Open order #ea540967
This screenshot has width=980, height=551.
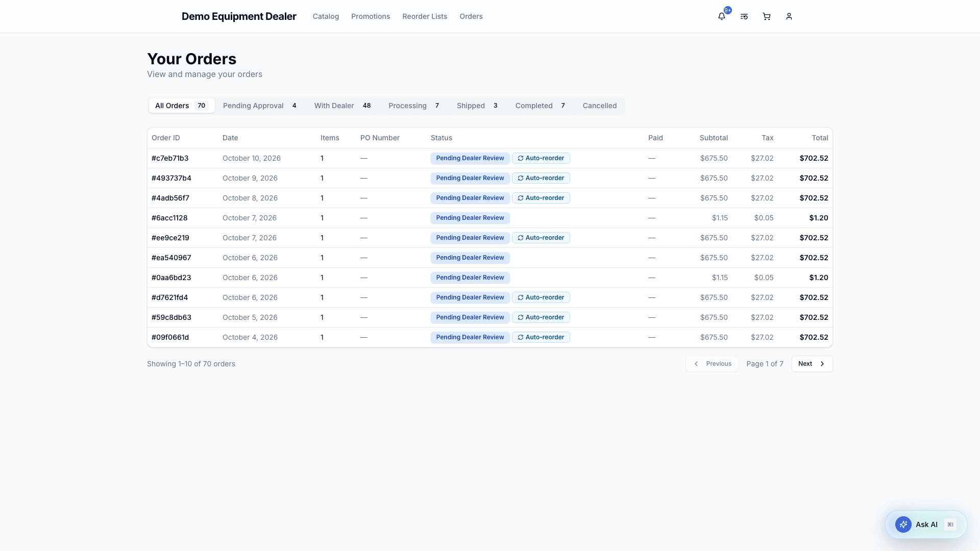(171, 258)
